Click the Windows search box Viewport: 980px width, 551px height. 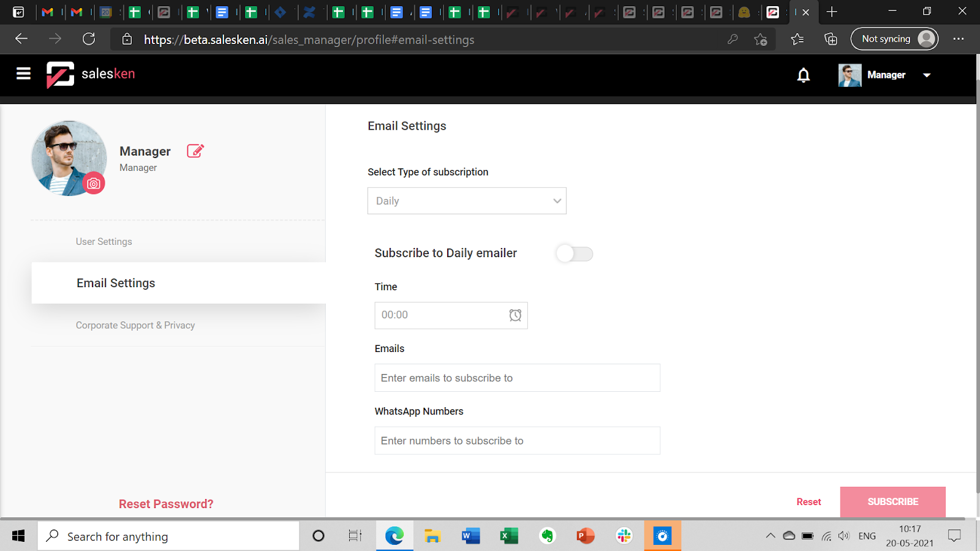tap(168, 536)
